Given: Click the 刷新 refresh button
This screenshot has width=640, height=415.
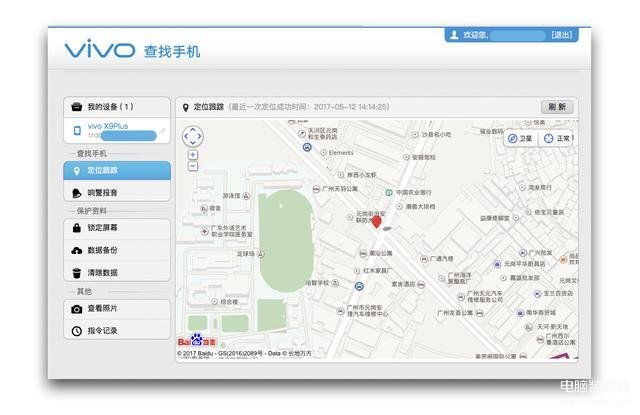Looking at the screenshot, I should click(x=557, y=107).
